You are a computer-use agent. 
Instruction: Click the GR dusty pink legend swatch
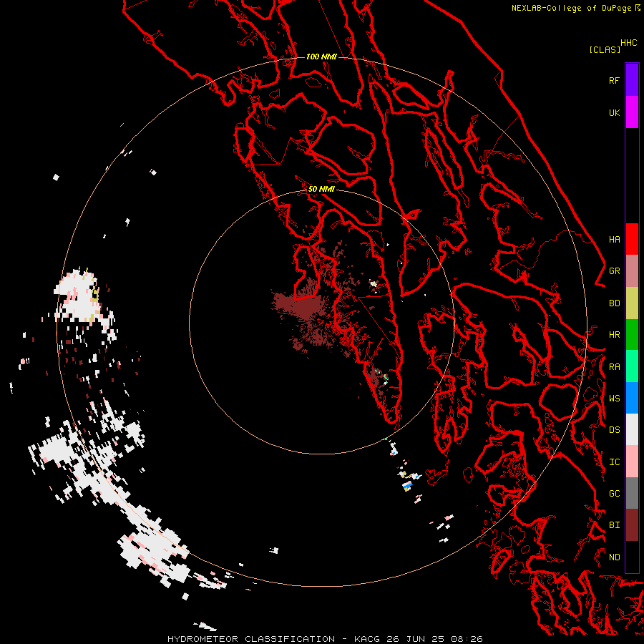coord(632,271)
